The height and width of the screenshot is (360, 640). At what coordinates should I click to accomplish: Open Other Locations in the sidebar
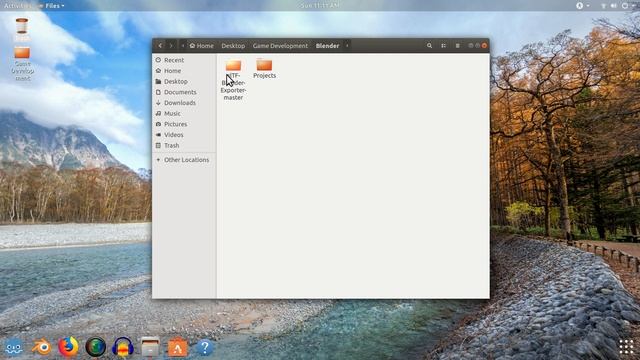tap(184, 160)
